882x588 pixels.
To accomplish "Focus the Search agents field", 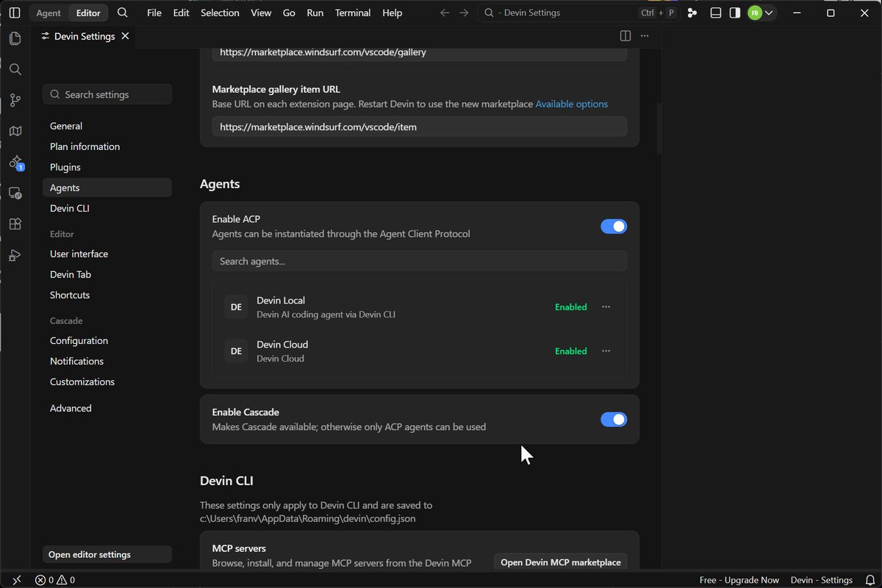I will 420,261.
